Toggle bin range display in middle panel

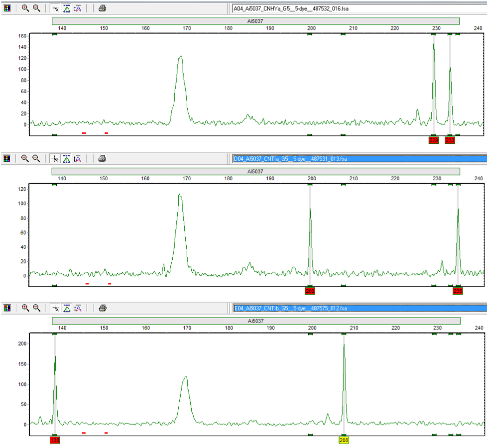pyautogui.click(x=67, y=159)
